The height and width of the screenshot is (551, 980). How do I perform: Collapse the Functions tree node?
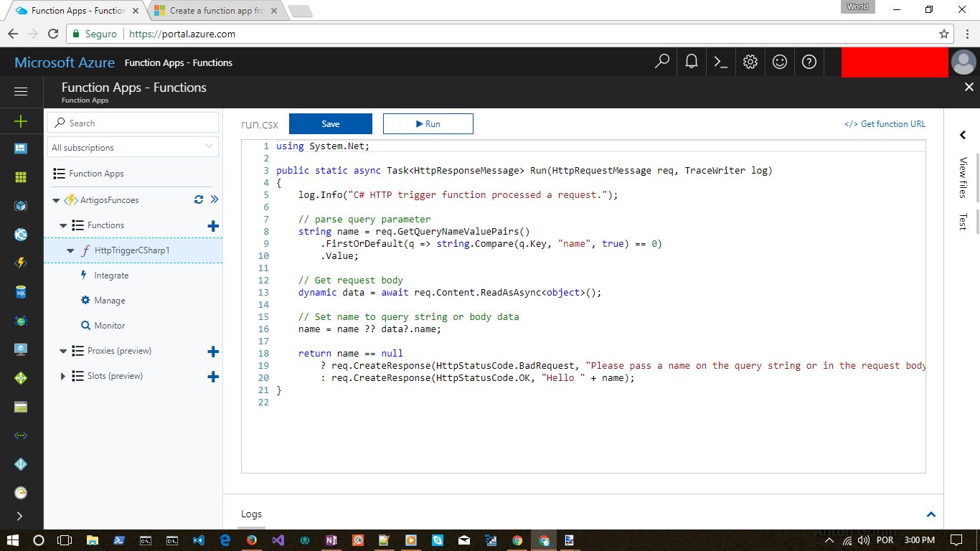pos(63,225)
